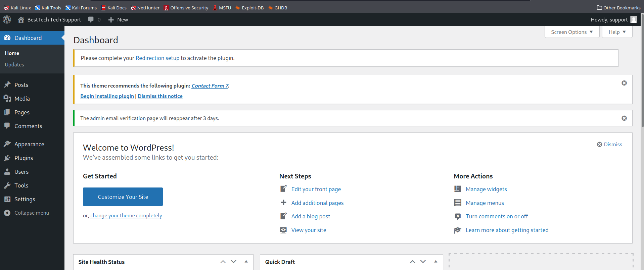Open the Plugins menu label
The height and width of the screenshot is (270, 644).
click(24, 158)
